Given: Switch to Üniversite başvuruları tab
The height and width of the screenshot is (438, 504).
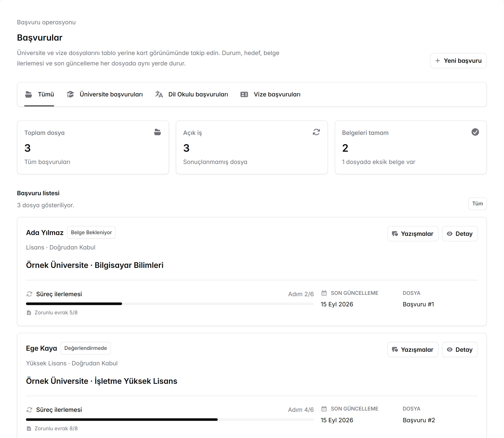Looking at the screenshot, I should (105, 94).
